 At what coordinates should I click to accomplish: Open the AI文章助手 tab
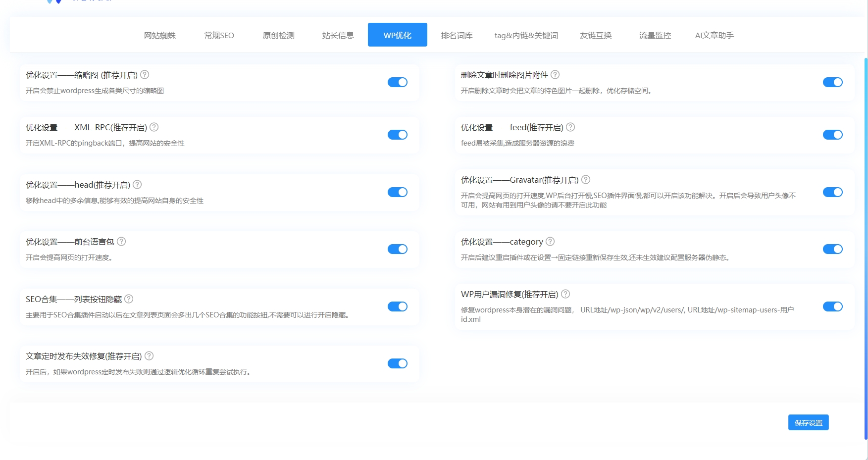(x=715, y=35)
